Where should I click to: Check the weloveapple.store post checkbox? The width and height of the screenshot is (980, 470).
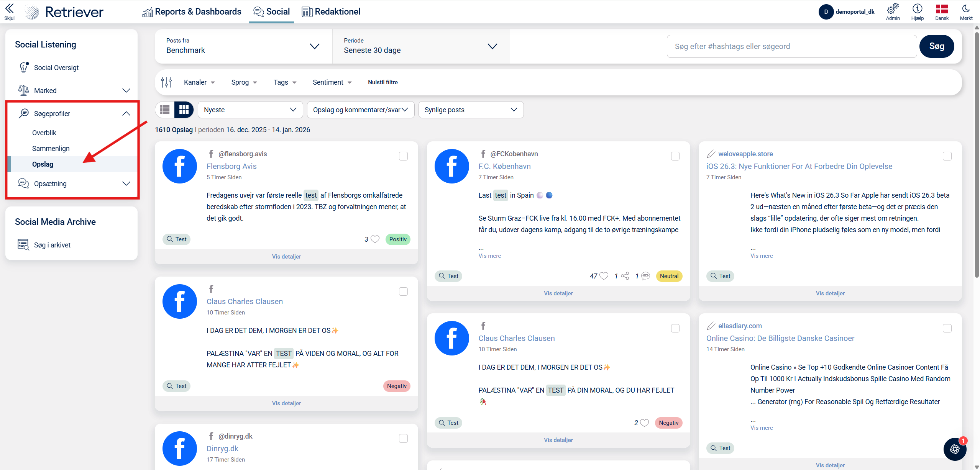pyautogui.click(x=947, y=156)
